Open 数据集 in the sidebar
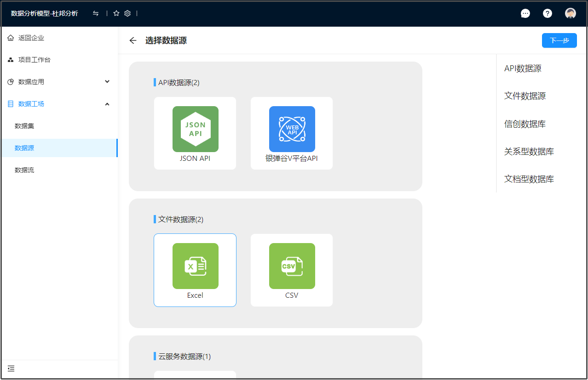This screenshot has width=588, height=380. (x=24, y=126)
